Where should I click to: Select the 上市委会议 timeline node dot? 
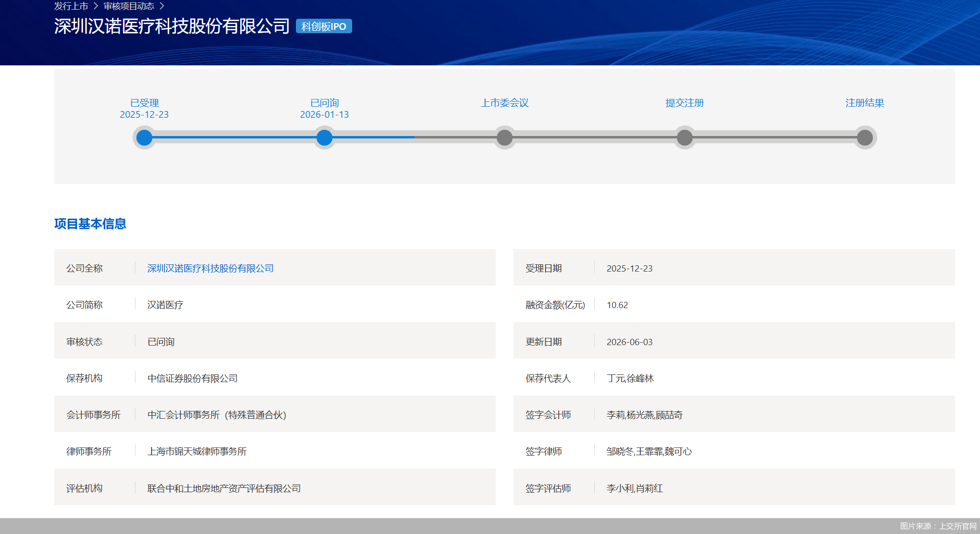504,138
